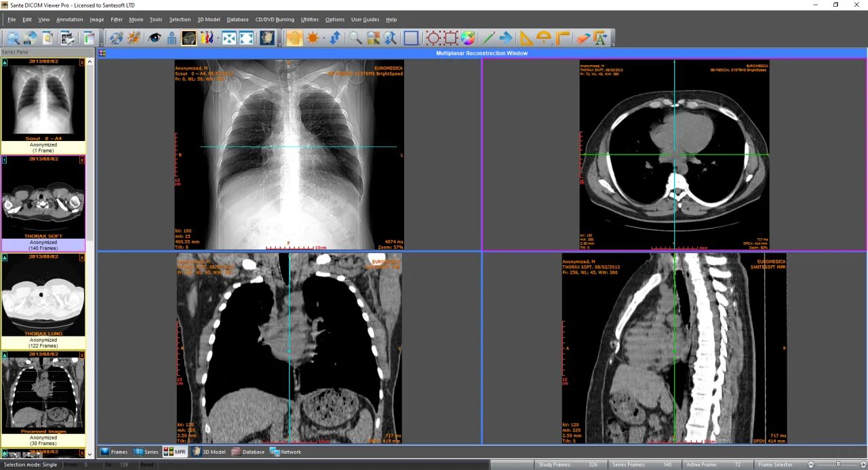Adjust the Frame Selector slider
Image resolution: width=868 pixels, height=470 pixels.
coord(838,465)
